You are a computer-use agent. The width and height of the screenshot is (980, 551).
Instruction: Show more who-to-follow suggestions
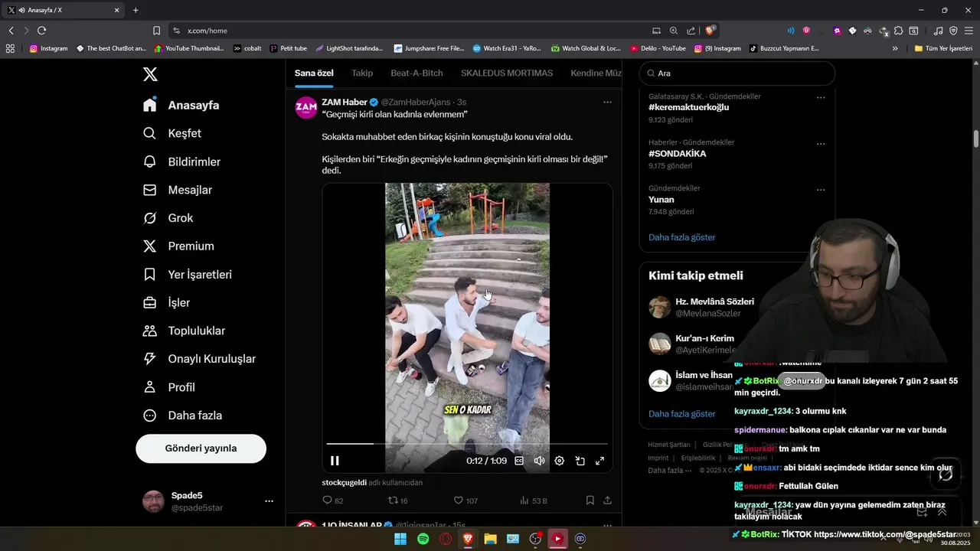coord(681,414)
